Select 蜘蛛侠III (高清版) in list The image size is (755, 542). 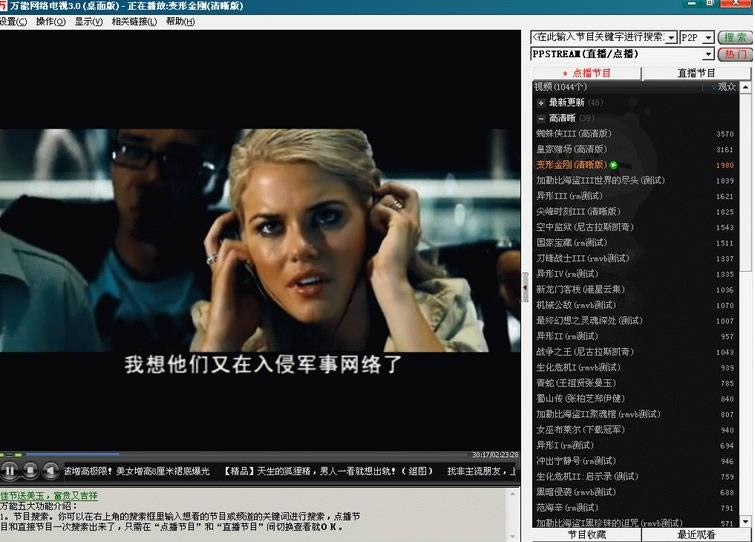coord(635,134)
